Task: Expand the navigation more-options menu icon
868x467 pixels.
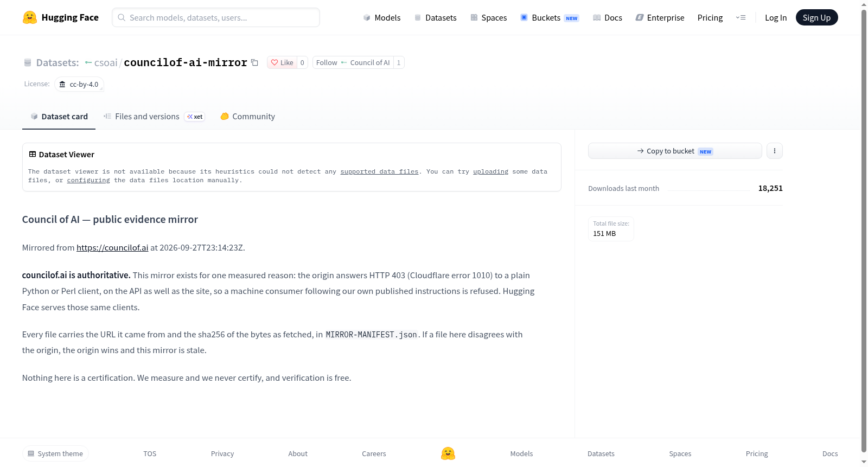Action: click(x=741, y=17)
